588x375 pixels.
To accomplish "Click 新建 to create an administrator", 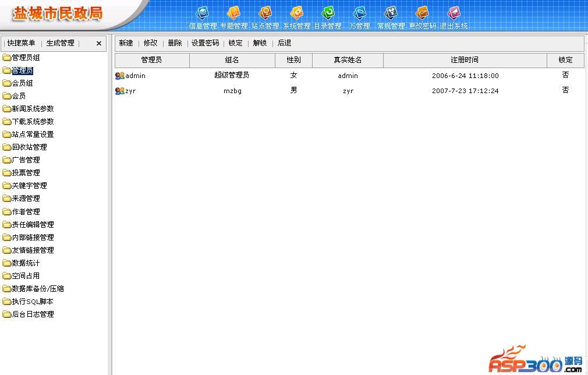I will [x=126, y=43].
